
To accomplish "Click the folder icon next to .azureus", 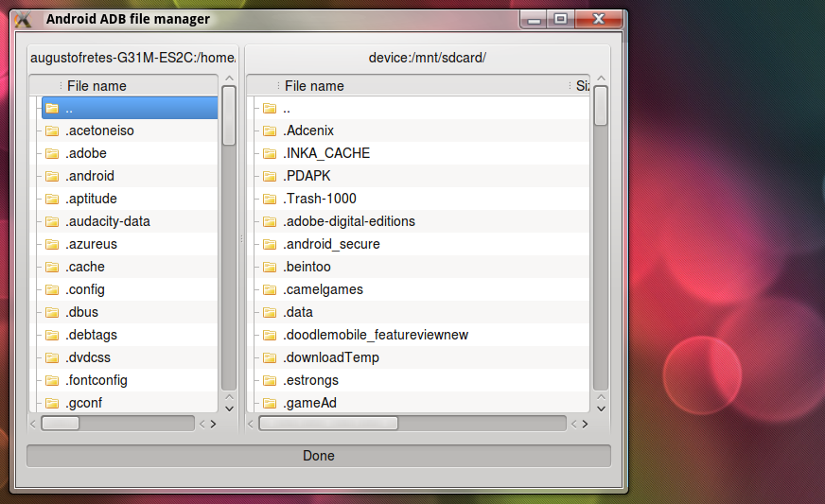I will pos(51,244).
